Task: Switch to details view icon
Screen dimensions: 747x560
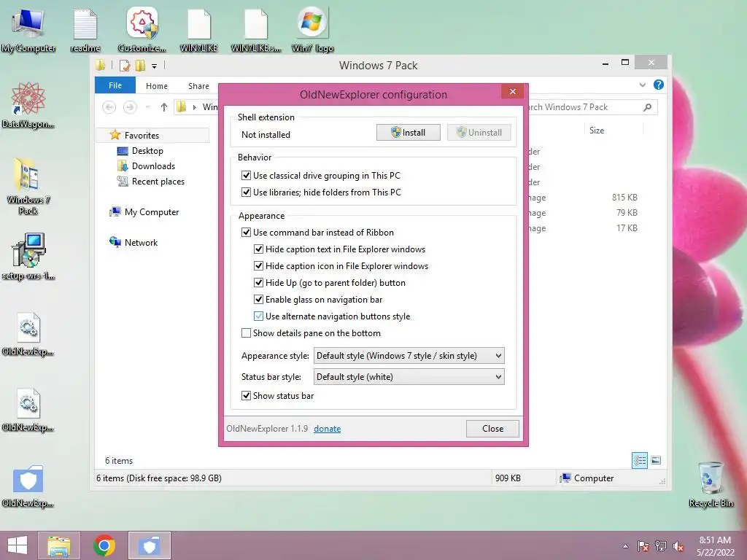Action: (x=639, y=461)
